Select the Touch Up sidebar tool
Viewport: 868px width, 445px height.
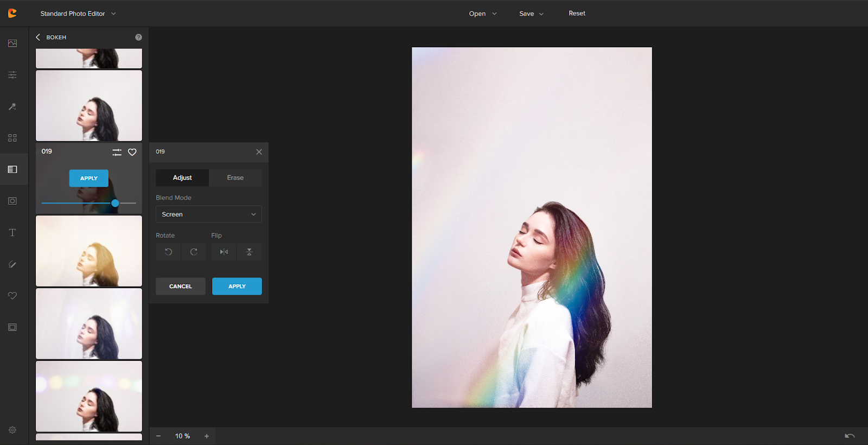click(x=12, y=106)
